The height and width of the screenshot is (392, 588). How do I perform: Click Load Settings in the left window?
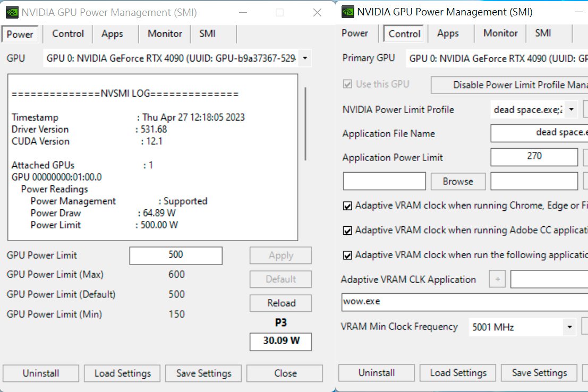pyautogui.click(x=122, y=373)
